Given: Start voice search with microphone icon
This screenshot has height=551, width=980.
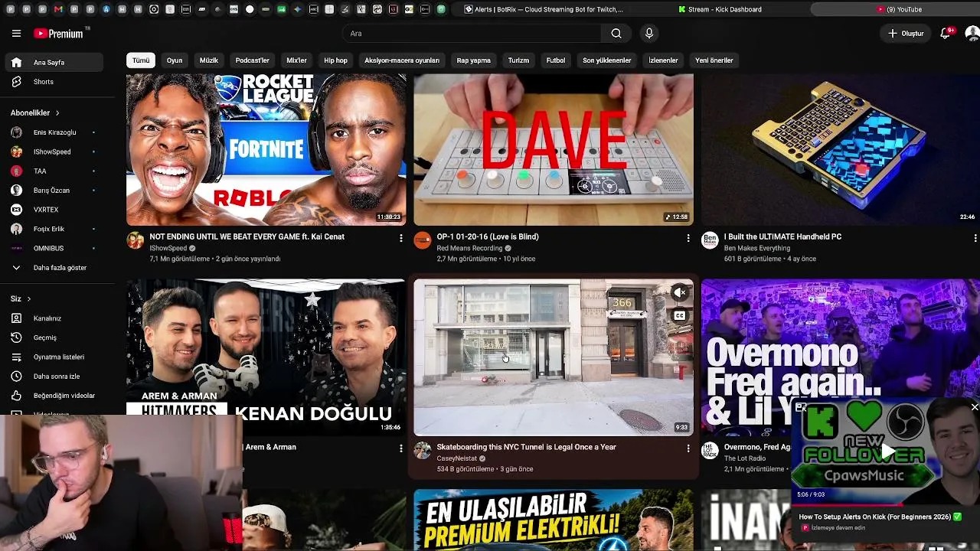Looking at the screenshot, I should (649, 34).
